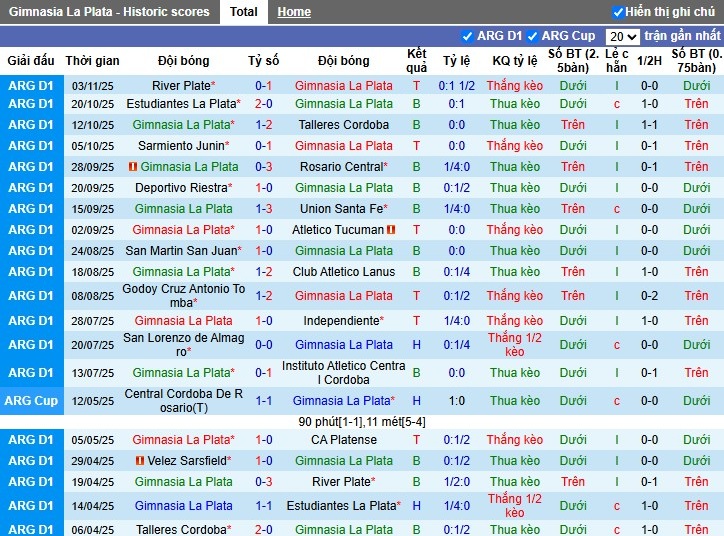This screenshot has height=536, width=724.
Task: Switch to the Home tab
Action: [x=294, y=12]
